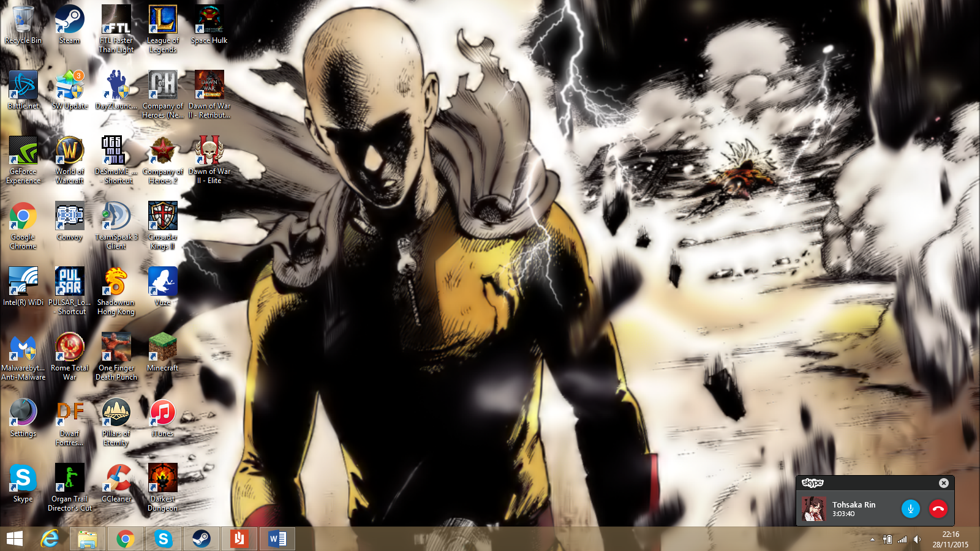Image resolution: width=980 pixels, height=551 pixels.
Task: Open Google Chrome desktop shortcut
Action: pyautogui.click(x=23, y=225)
